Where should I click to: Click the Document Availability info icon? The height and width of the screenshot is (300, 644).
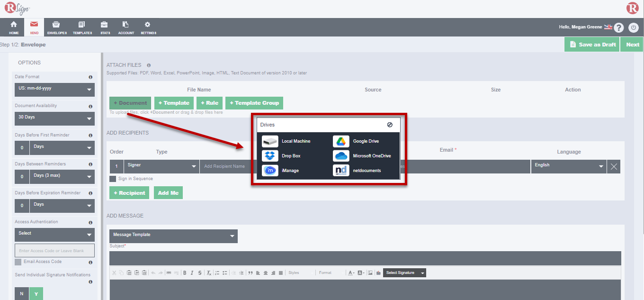90,106
